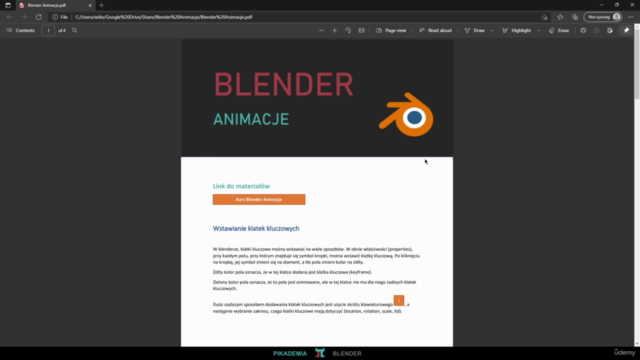Rotate the PDF page
The height and width of the screenshot is (360, 640).
pos(348,31)
